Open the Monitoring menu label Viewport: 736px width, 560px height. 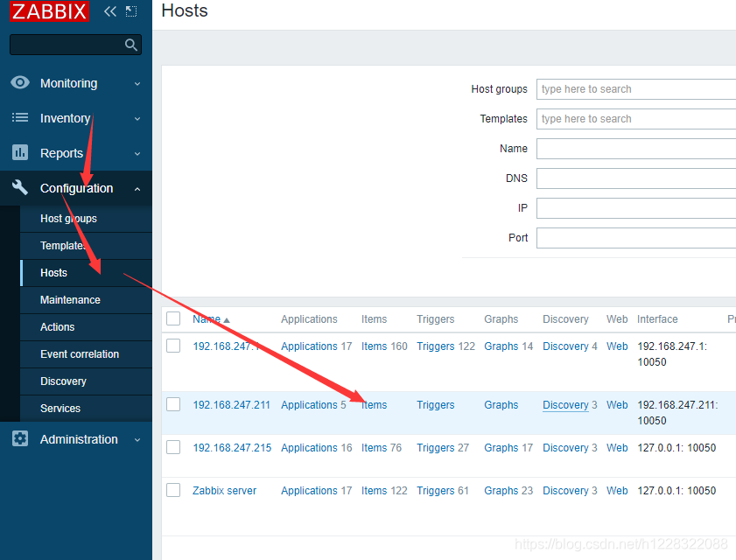(x=68, y=83)
